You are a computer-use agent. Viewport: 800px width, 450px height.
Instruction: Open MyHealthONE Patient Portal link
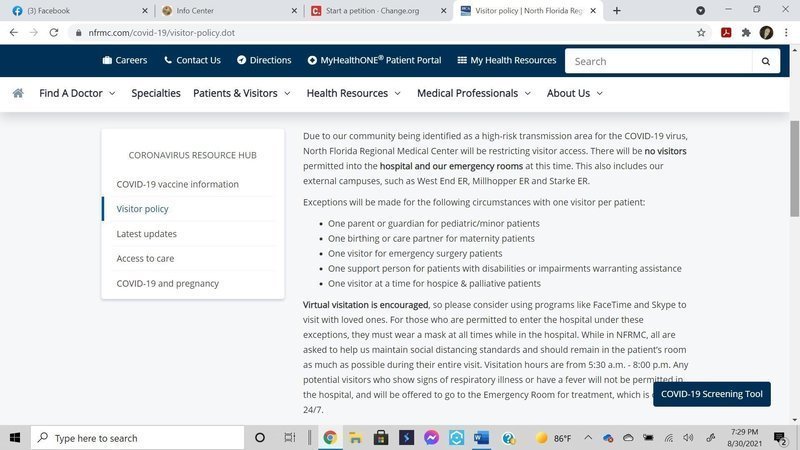pos(374,60)
